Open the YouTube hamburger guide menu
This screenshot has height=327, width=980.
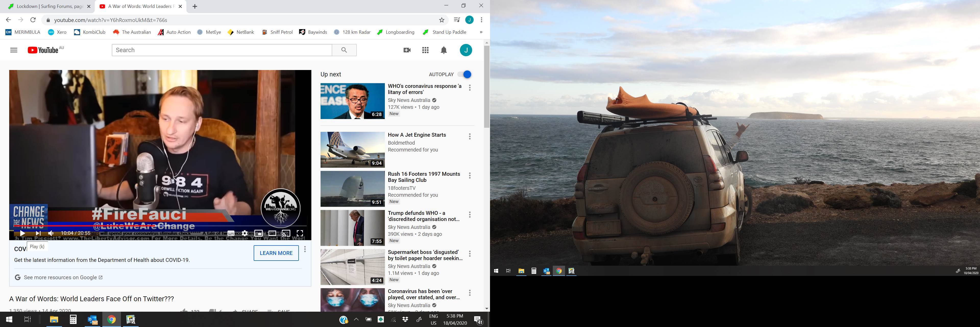[14, 50]
